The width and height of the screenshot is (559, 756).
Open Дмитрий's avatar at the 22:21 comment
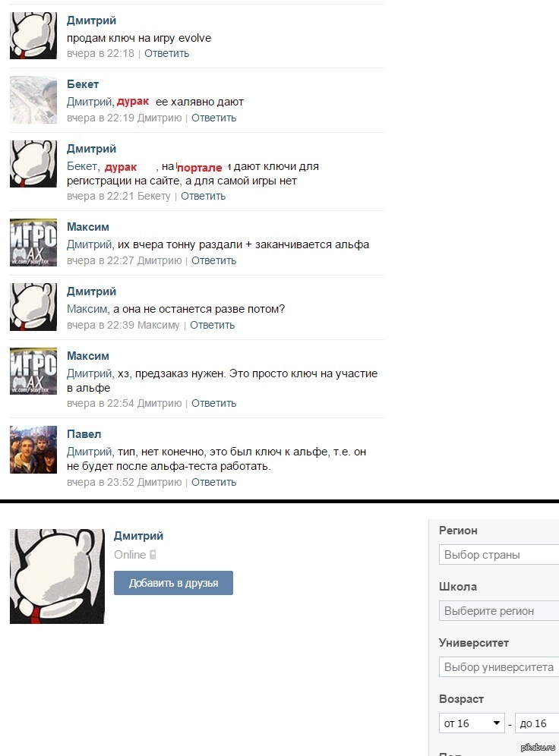(x=33, y=164)
